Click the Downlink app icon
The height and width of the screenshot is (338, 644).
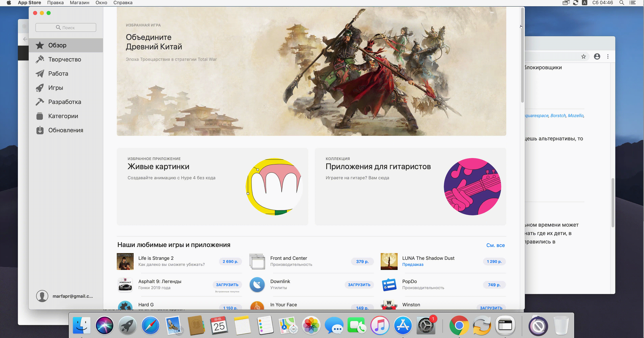[257, 285]
